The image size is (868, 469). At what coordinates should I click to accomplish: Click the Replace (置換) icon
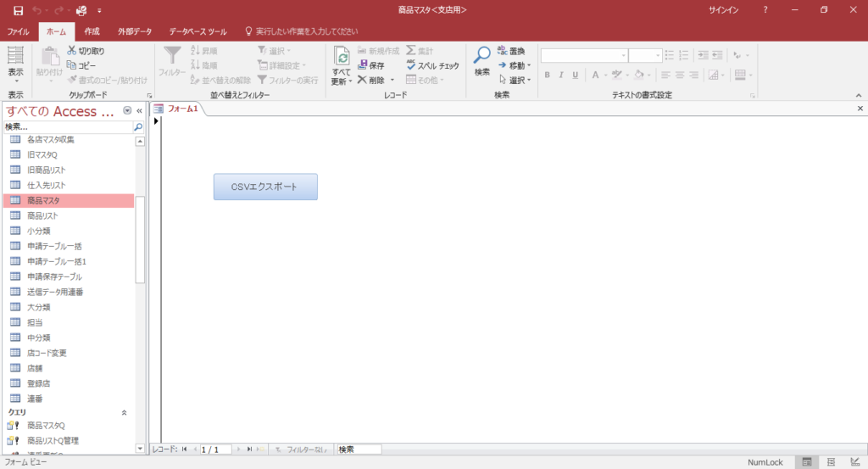[502, 50]
